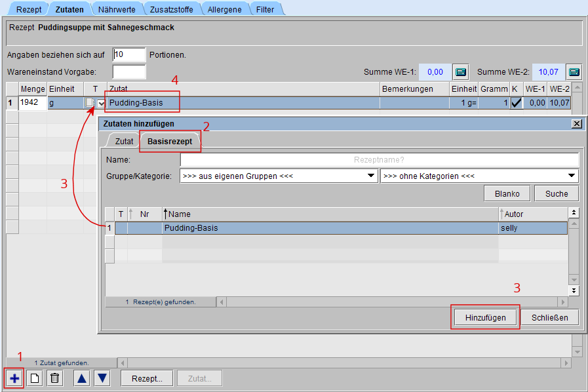Click the Rezept... button
Image resolution: width=588 pixels, height=392 pixels.
(147, 378)
